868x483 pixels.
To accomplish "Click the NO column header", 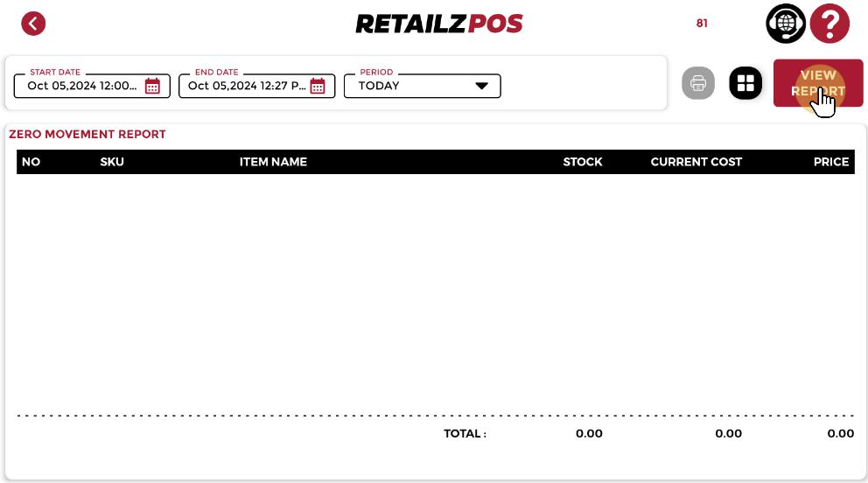I will (x=31, y=162).
